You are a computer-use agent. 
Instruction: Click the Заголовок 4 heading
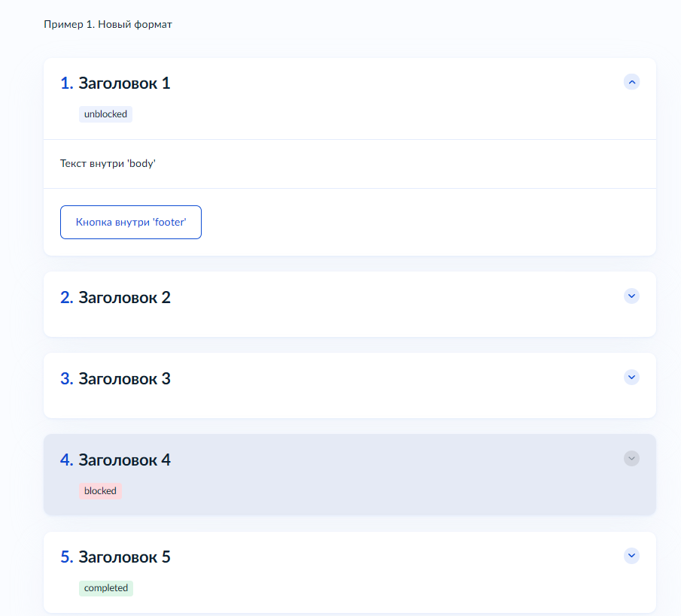click(124, 460)
